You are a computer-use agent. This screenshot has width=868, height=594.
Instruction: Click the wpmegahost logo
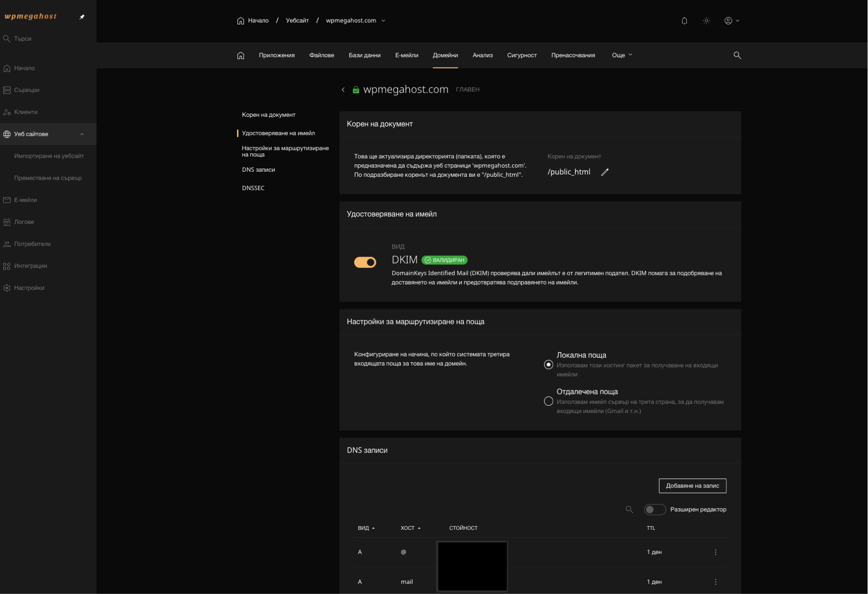(30, 17)
